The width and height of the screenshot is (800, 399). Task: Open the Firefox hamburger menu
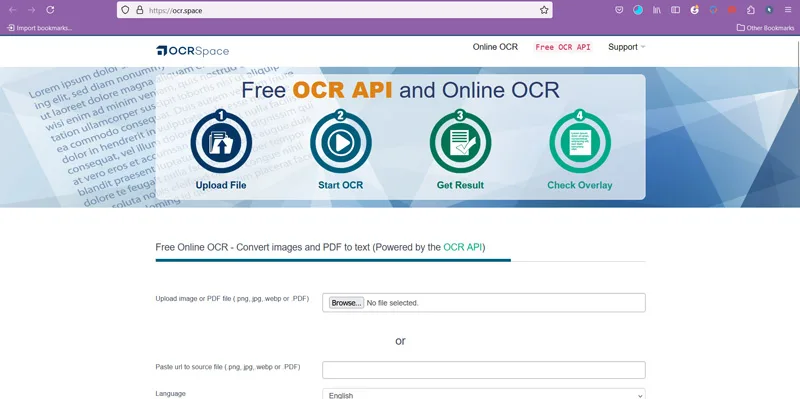(788, 10)
